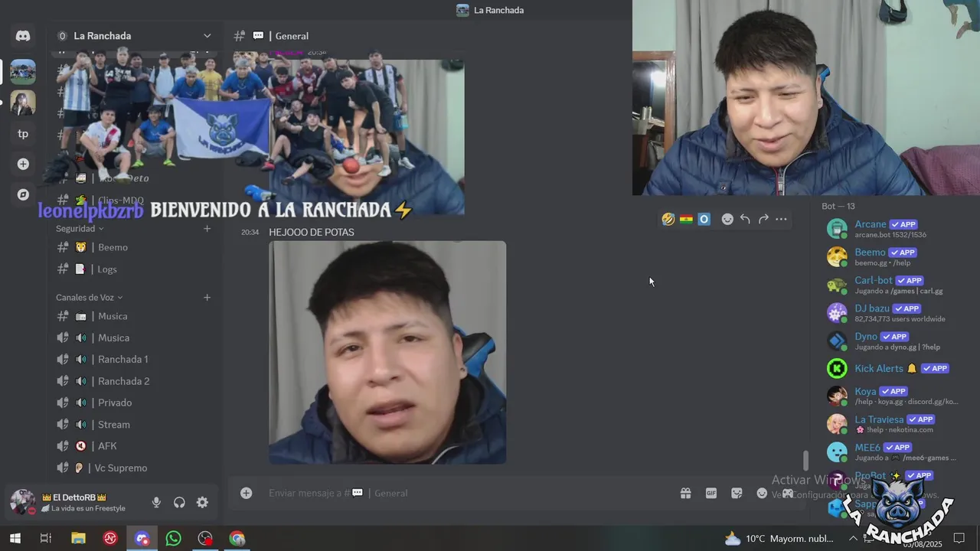980x551 pixels.
Task: Toggle deafen headphones in user panel
Action: pyautogui.click(x=179, y=503)
